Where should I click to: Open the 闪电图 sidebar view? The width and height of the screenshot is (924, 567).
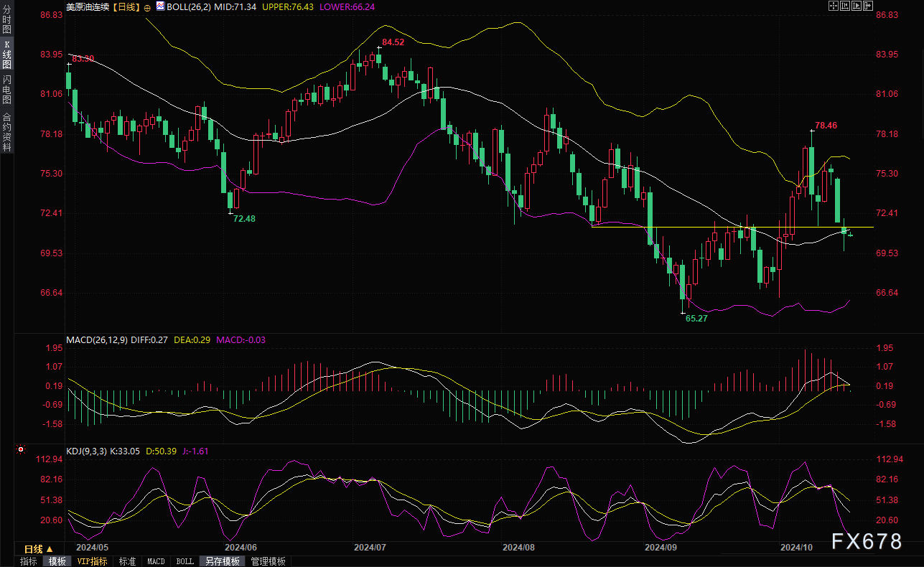[x=6, y=88]
